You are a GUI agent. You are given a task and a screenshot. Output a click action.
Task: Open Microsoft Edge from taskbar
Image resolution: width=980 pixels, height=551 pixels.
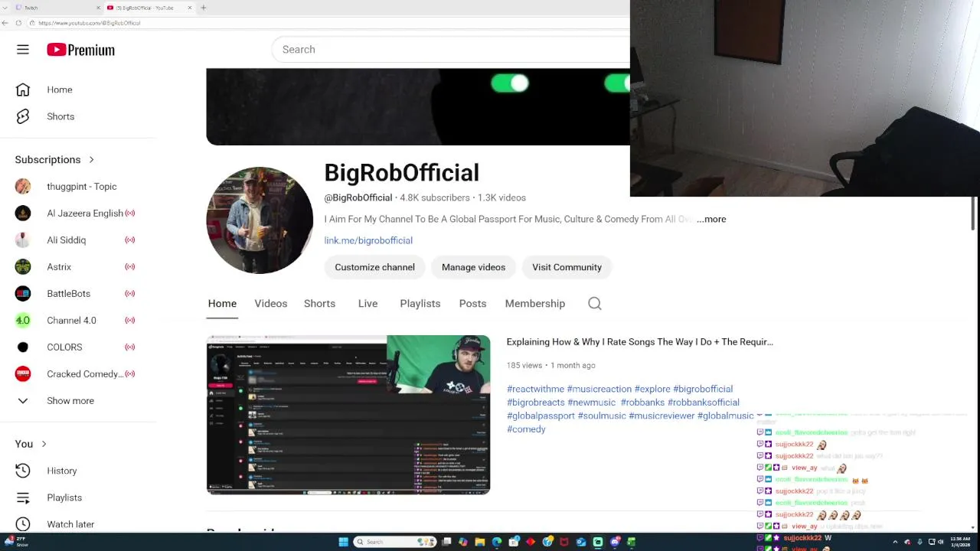tap(497, 542)
